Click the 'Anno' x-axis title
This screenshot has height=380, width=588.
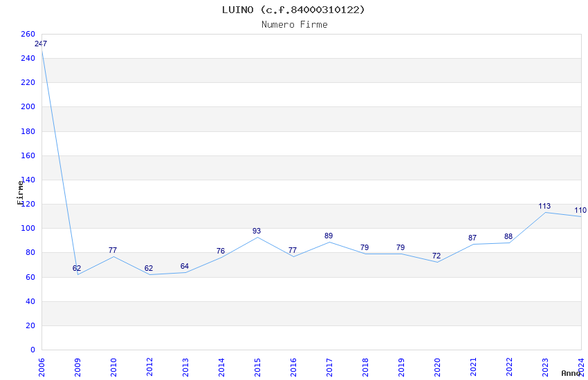click(x=571, y=373)
